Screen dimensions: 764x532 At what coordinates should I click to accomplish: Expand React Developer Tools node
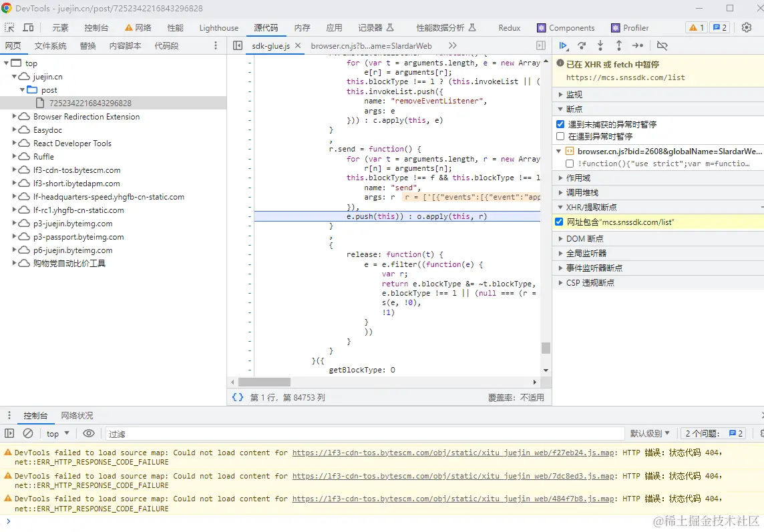14,144
